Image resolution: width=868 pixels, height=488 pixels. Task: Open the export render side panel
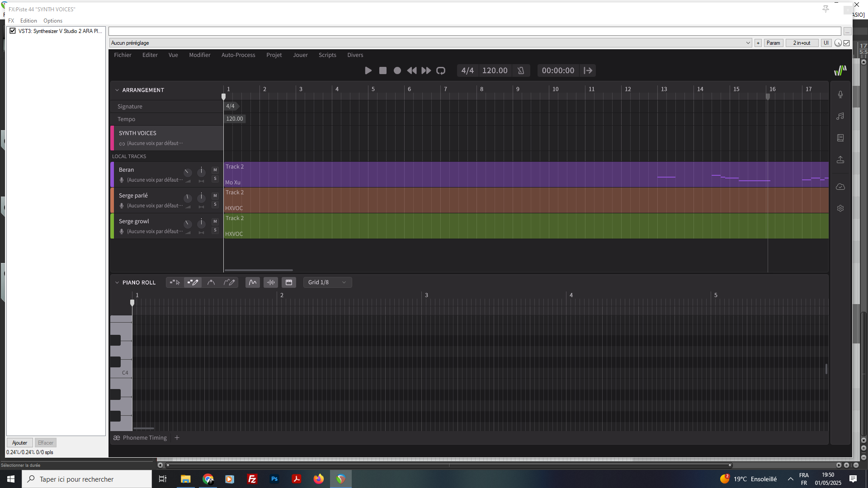click(x=840, y=160)
